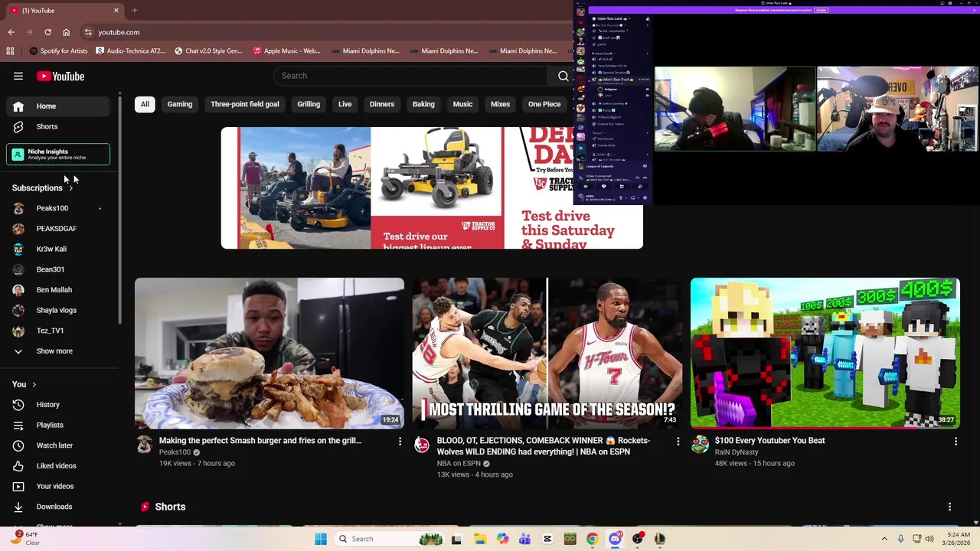Screen dimensions: 980x551
Task: Go back with browser back arrow
Action: click(x=11, y=32)
